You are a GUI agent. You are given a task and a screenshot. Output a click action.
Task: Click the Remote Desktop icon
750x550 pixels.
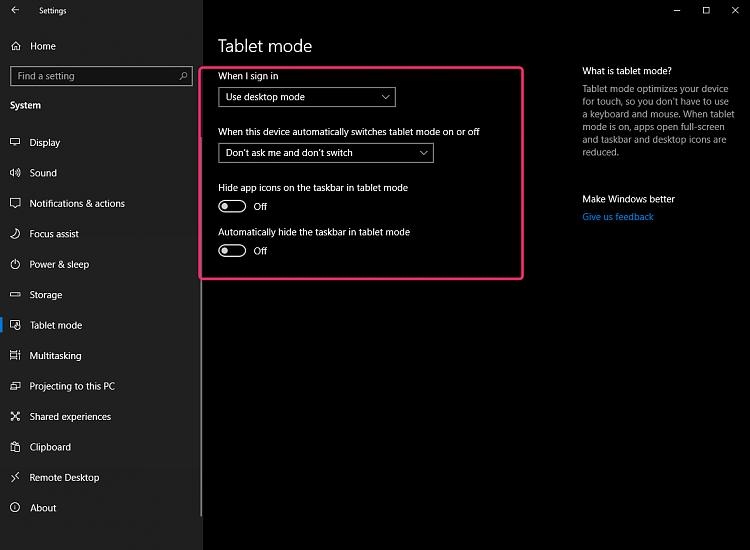[x=15, y=477]
